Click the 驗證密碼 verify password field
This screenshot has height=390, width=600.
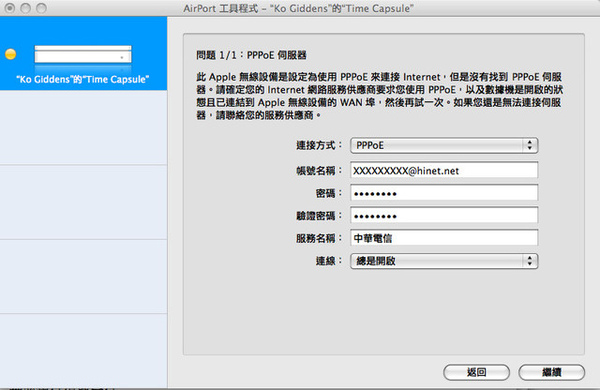tap(444, 215)
